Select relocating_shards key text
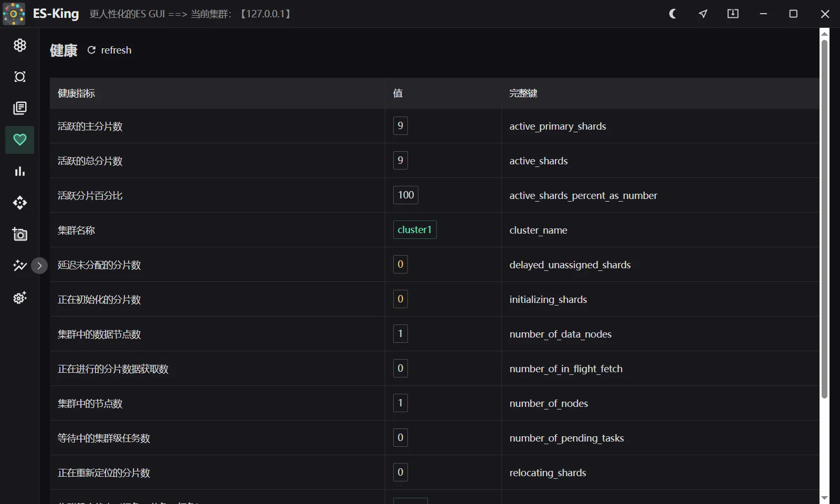Screen dimensions: 840x504 [548, 472]
